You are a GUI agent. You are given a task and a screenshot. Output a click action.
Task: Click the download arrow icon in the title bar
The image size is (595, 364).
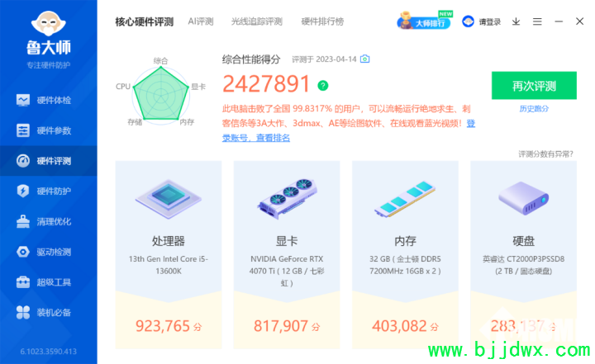pyautogui.click(x=516, y=21)
